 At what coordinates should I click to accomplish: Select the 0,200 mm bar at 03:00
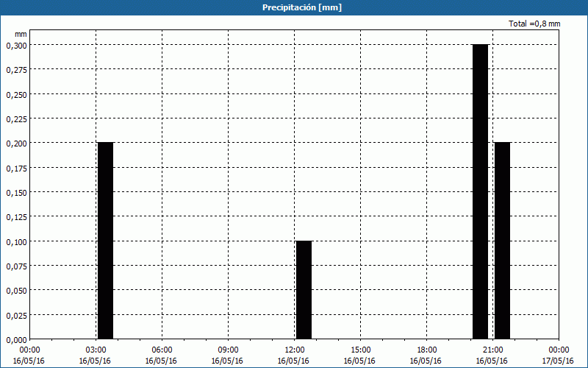point(105,241)
